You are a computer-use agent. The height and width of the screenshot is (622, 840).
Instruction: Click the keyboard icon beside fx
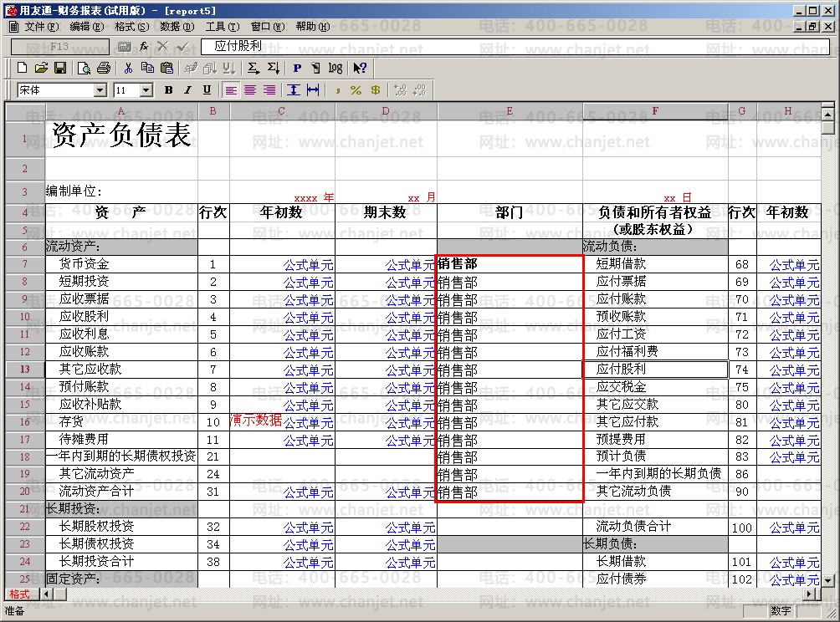(125, 47)
